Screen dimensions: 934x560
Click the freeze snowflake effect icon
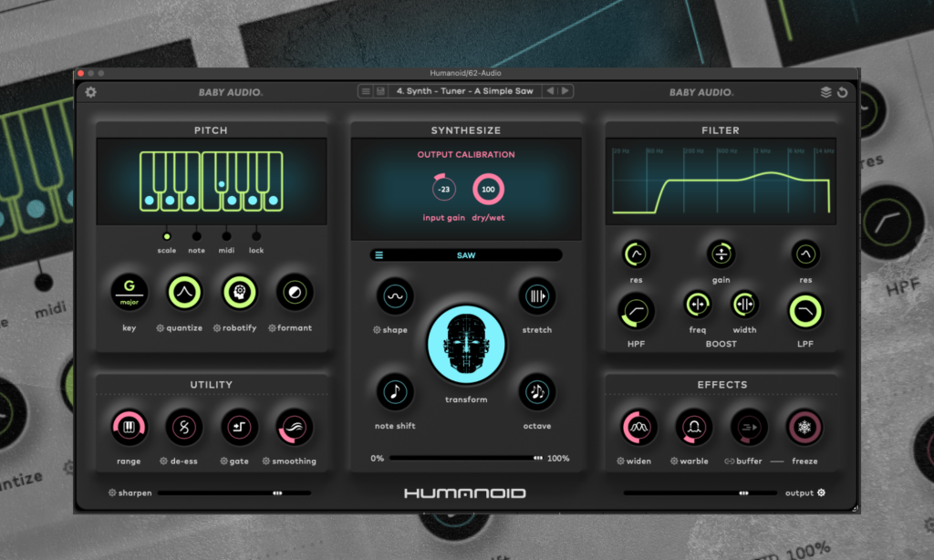coord(804,426)
